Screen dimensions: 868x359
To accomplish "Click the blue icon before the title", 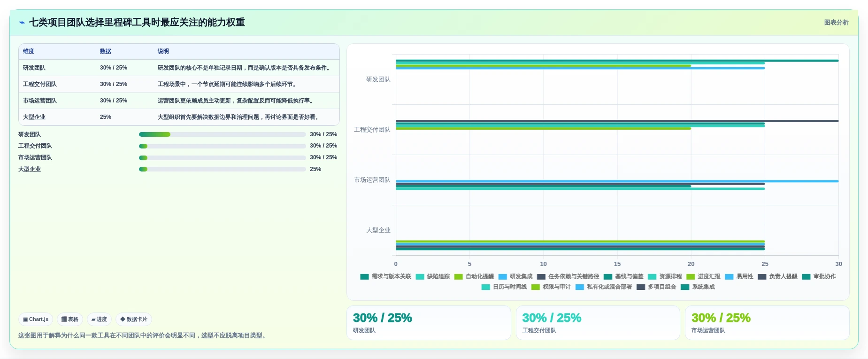I will pos(22,23).
